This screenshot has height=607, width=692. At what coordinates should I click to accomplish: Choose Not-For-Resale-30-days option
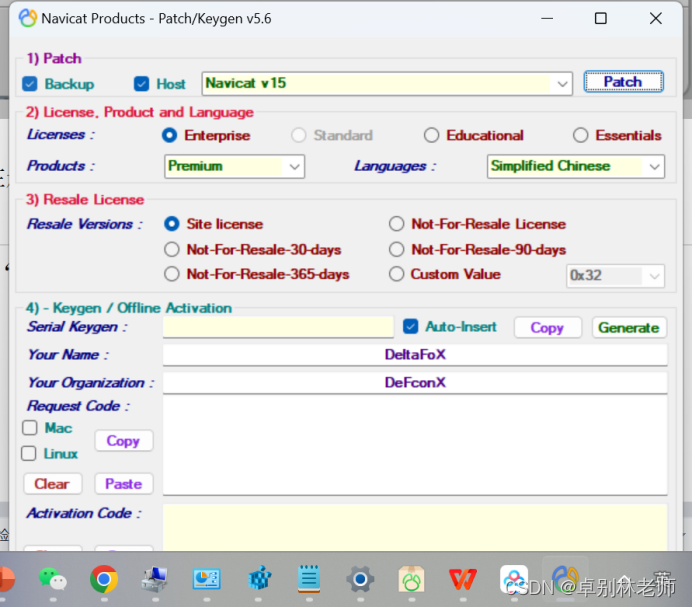coord(172,250)
